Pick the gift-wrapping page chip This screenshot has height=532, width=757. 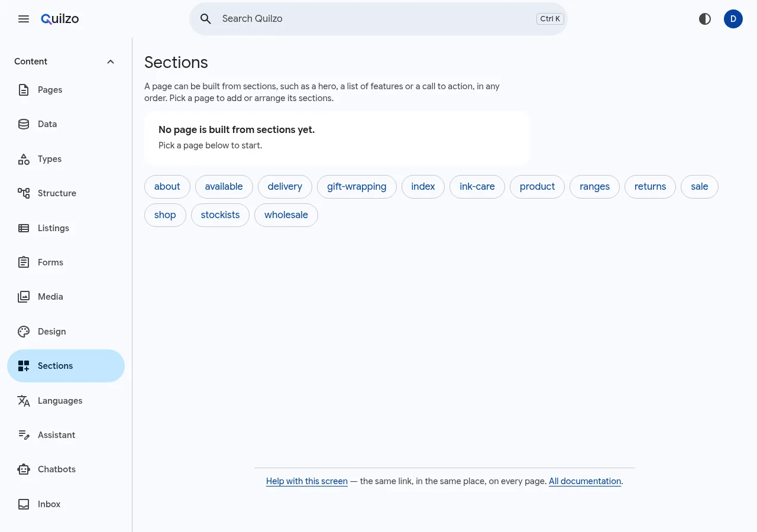357,187
